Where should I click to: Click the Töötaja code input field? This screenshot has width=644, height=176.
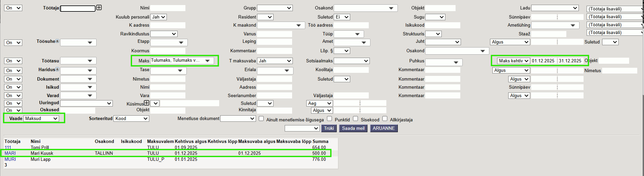(78, 8)
